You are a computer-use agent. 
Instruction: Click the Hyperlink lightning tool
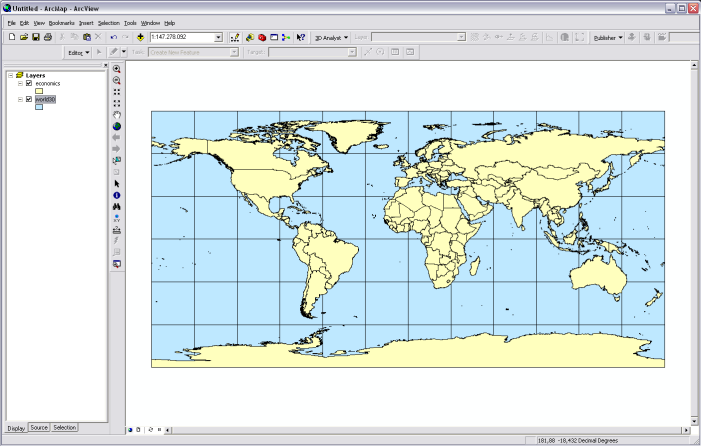pos(117,241)
